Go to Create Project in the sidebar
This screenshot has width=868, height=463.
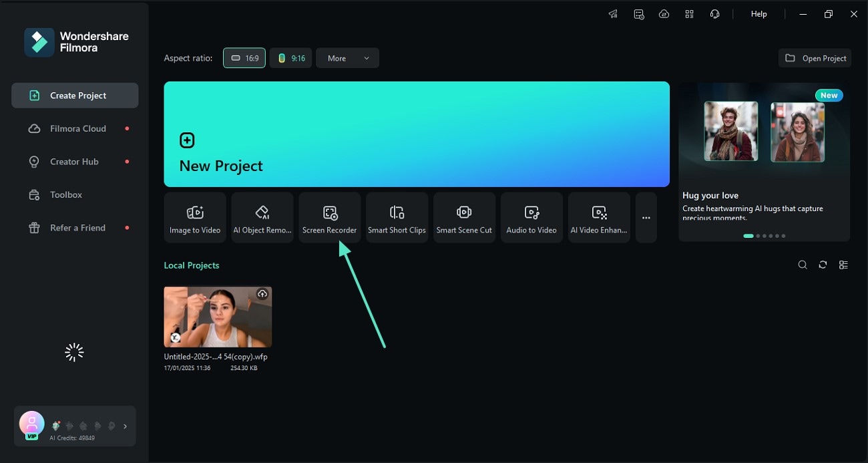pyautogui.click(x=75, y=96)
